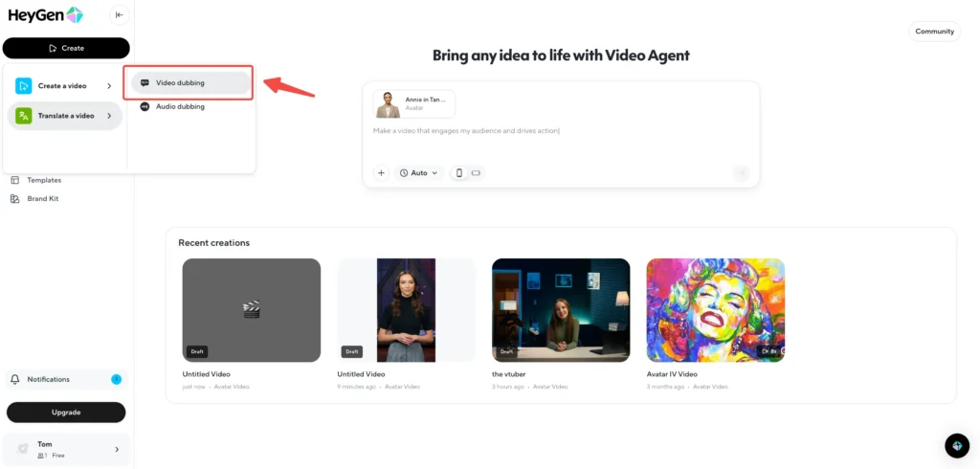Open Translate a video submenu
The height and width of the screenshot is (469, 980).
tap(64, 116)
